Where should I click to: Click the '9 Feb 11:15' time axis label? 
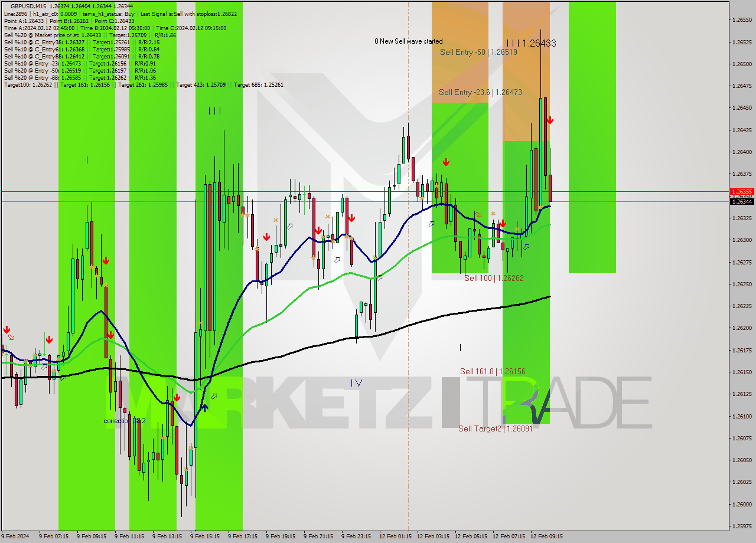point(129,537)
